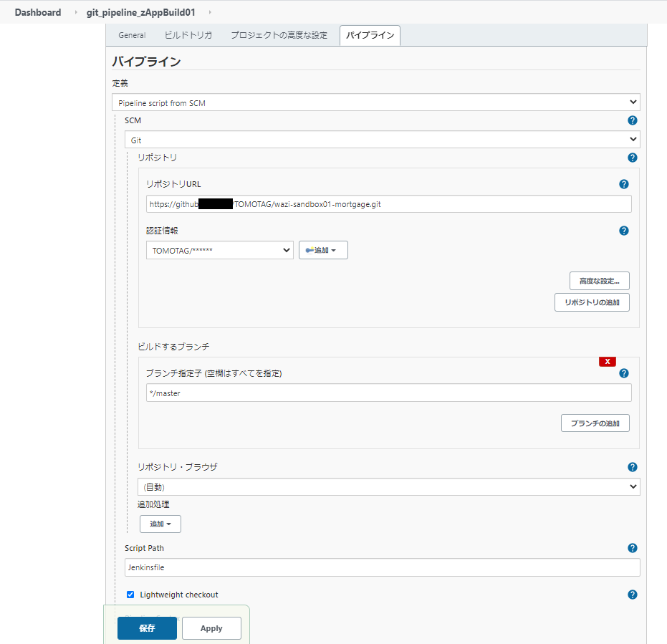Open the 追加 credentials add menu
This screenshot has width=667, height=644.
point(323,250)
